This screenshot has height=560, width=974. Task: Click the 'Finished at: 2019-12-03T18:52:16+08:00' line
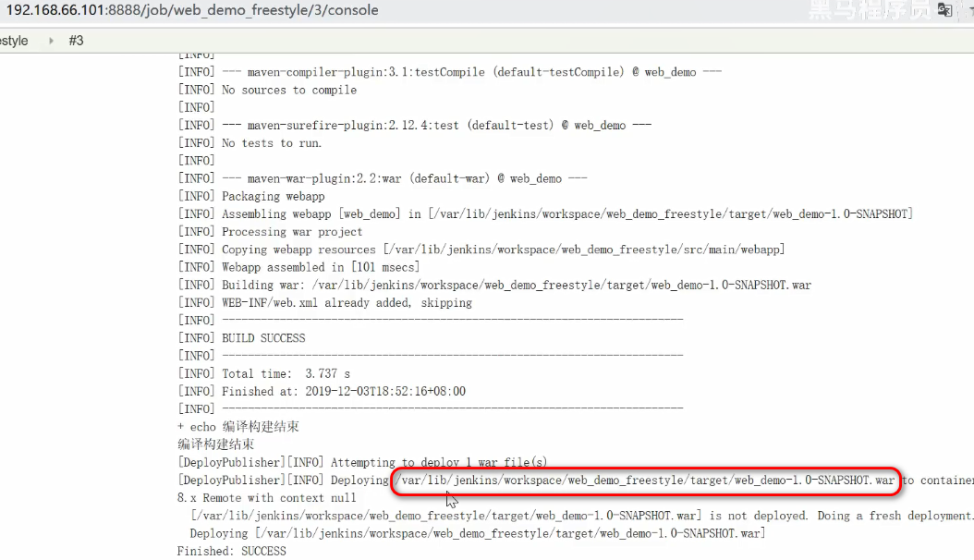(322, 392)
